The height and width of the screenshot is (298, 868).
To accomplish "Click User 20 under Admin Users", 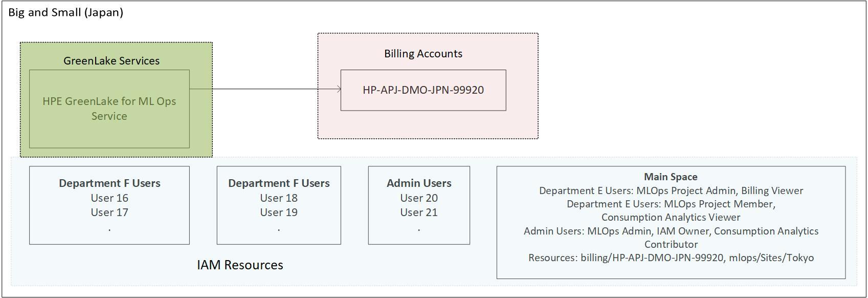I will tap(419, 198).
